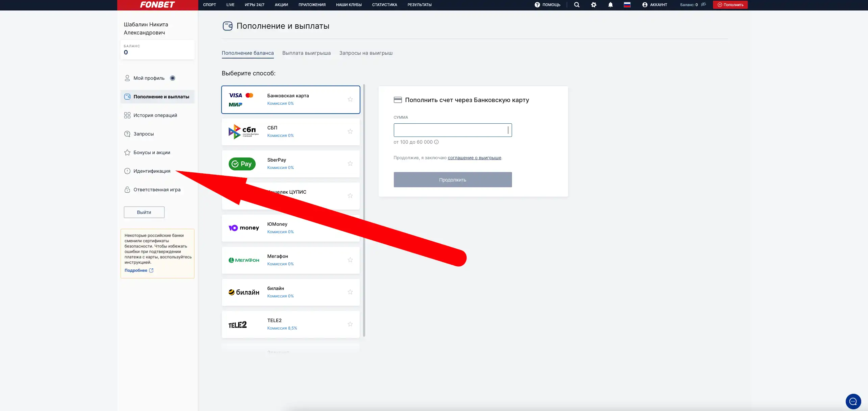Select ЮMoney payment method
868x411 pixels.
click(x=291, y=228)
